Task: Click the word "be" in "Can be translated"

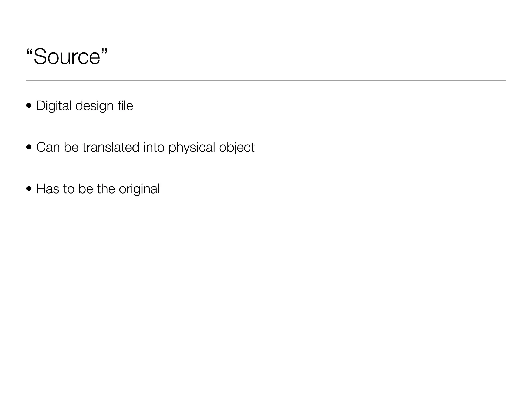Action: click(x=71, y=147)
